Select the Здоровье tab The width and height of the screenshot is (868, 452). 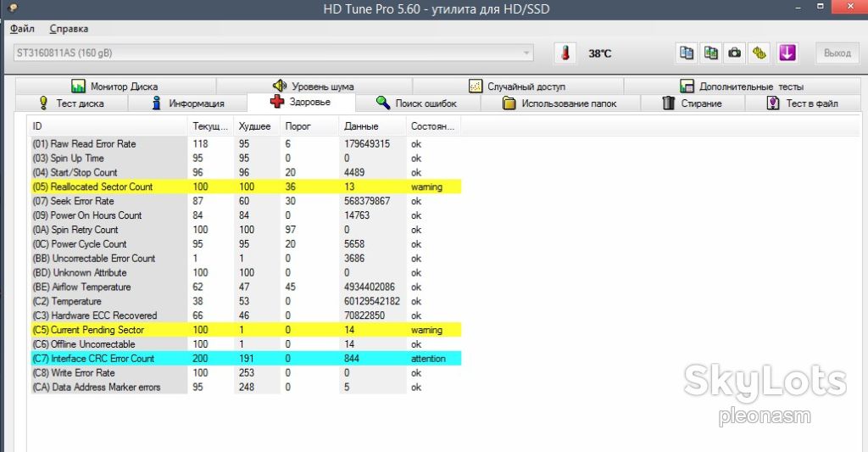(301, 102)
